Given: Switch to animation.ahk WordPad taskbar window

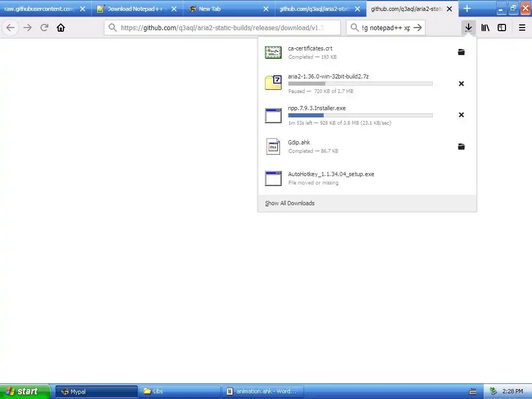Looking at the screenshot, I should click(262, 392).
